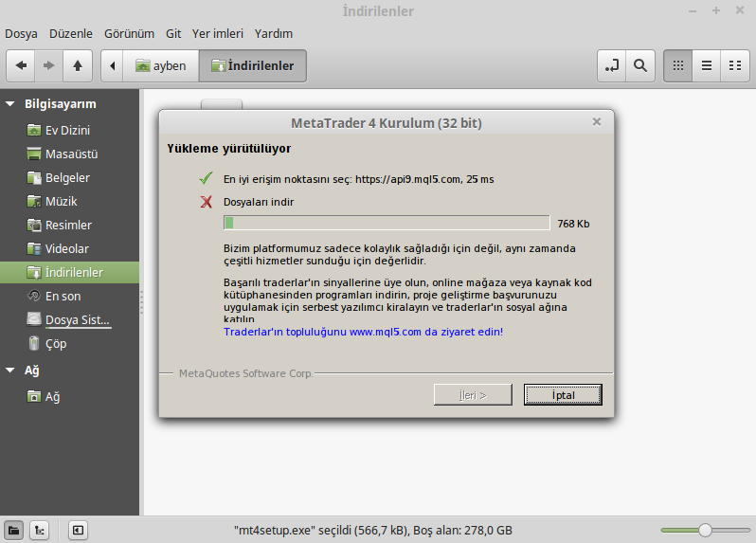
Task: Go up to the parent folder
Action: pos(77,65)
